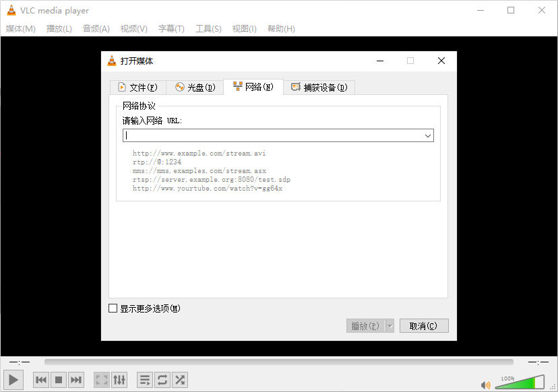Check the 显示更多选项 checkbox
Viewport: 558px width, 392px height.
point(112,308)
